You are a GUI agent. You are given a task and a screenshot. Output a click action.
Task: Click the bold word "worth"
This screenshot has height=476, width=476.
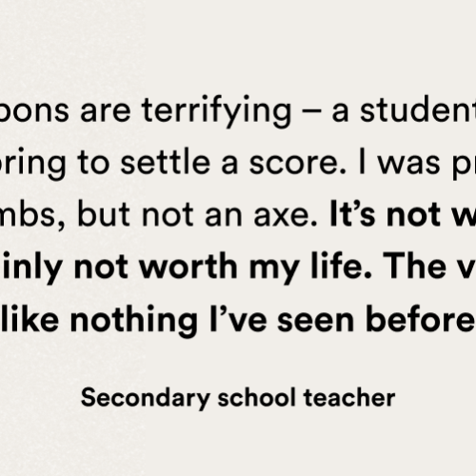pos(188,266)
